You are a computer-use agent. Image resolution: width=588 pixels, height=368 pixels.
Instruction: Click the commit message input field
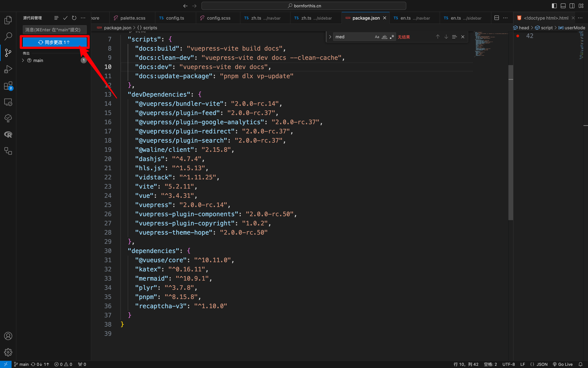(55, 30)
